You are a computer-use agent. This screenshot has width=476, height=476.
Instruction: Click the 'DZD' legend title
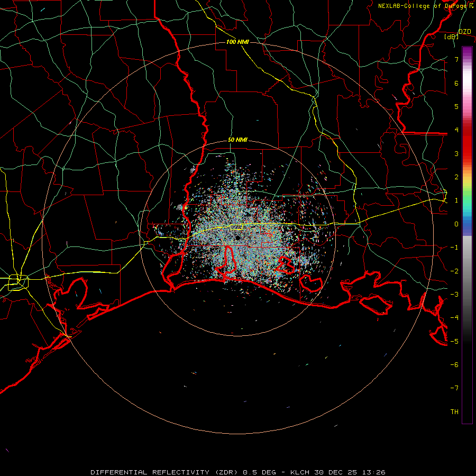[465, 32]
